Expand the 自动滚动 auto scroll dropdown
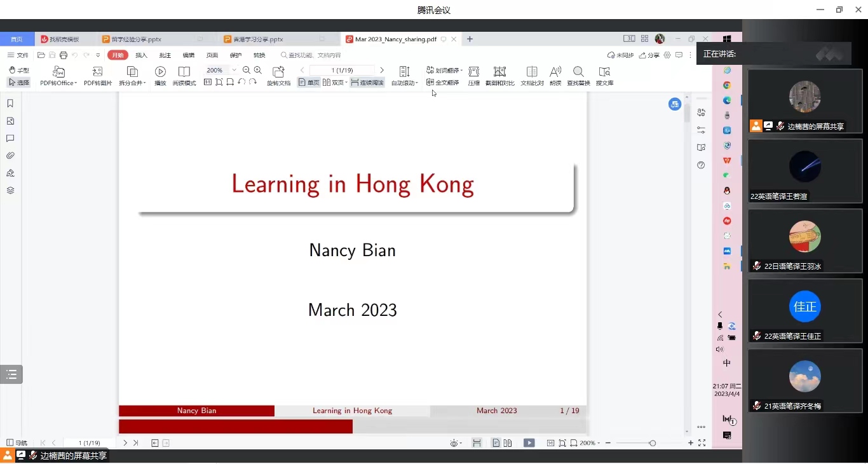This screenshot has height=464, width=868. click(417, 83)
